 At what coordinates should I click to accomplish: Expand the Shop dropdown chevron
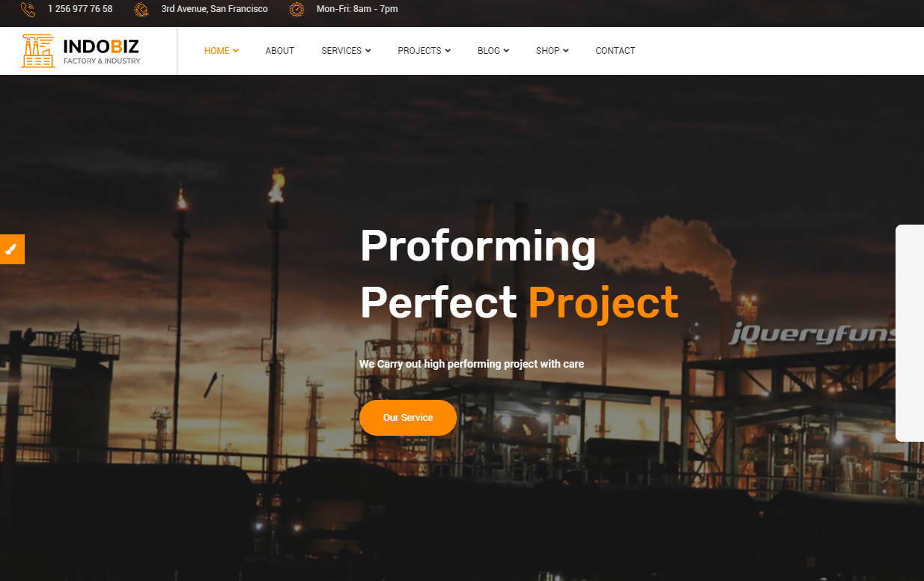click(566, 51)
